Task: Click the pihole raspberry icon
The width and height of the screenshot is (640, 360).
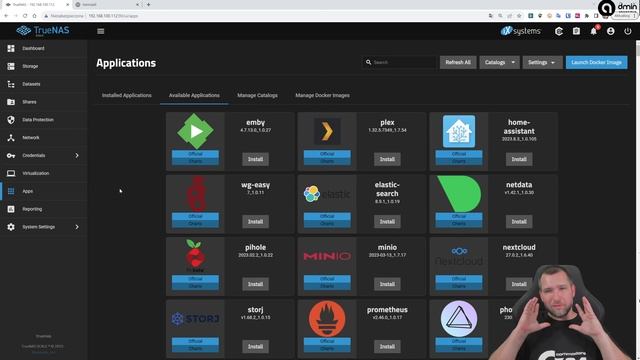Action: (195, 256)
